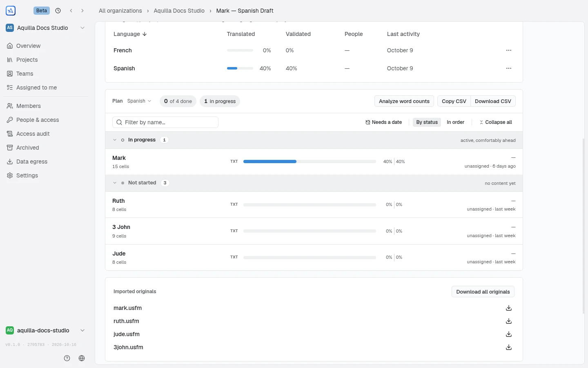
Task: Click the Copy CSV button
Action: coord(454,101)
